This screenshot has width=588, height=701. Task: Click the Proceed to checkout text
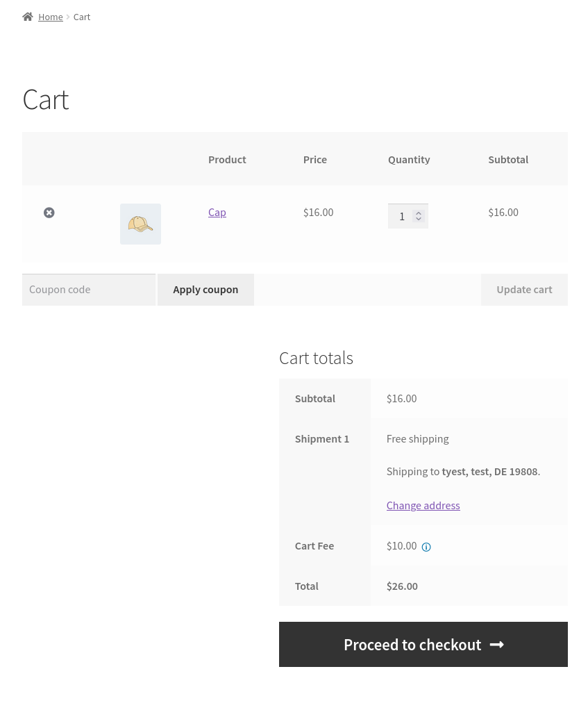[x=412, y=645]
